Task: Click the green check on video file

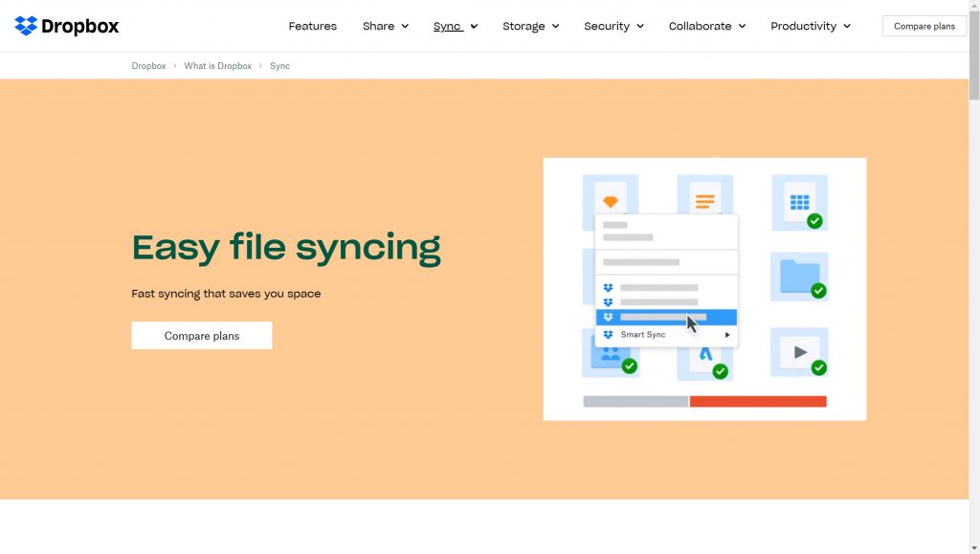Action: click(x=819, y=367)
